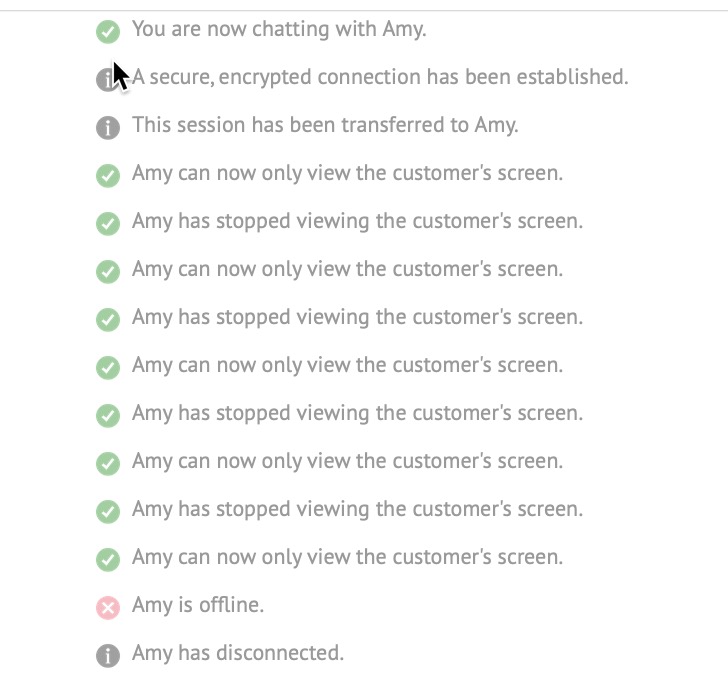
Task: Select the first "Amy has stopped viewing the customer's screen" text
Action: tap(358, 221)
